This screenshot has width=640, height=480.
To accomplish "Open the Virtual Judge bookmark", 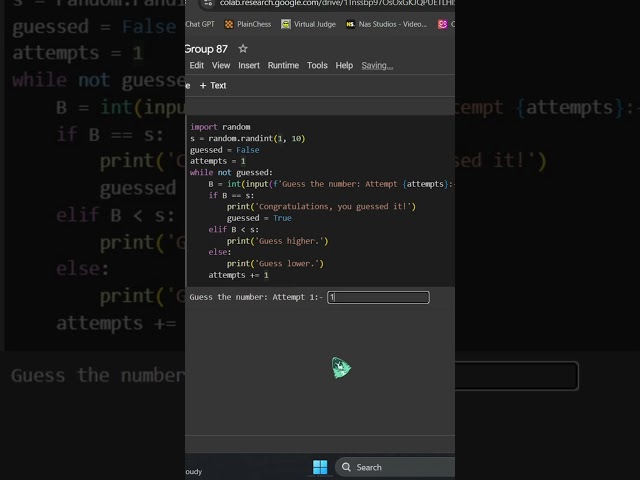I will coord(309,24).
